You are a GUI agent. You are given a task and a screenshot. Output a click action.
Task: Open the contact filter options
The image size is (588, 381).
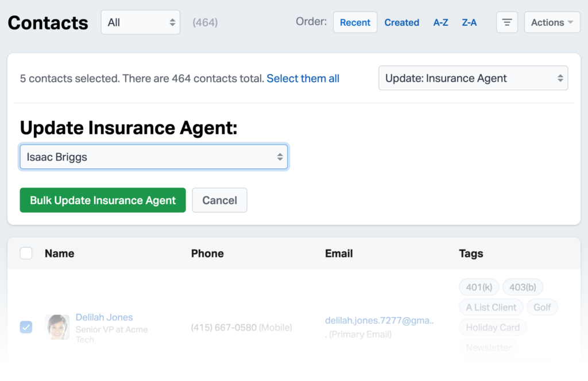point(507,22)
